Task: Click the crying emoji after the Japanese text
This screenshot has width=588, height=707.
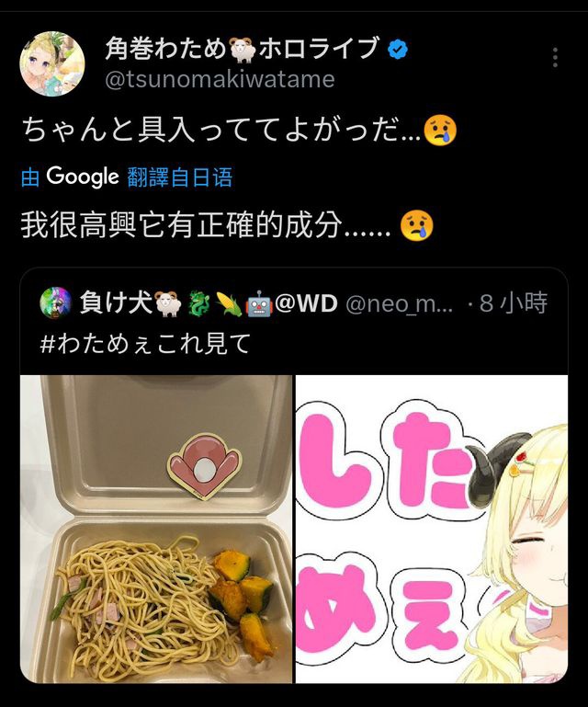Action: 440,130
